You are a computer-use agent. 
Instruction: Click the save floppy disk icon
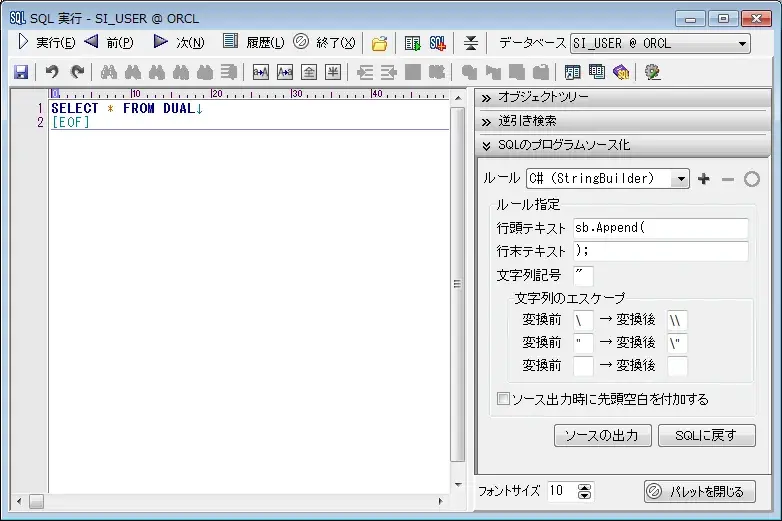click(x=20, y=72)
